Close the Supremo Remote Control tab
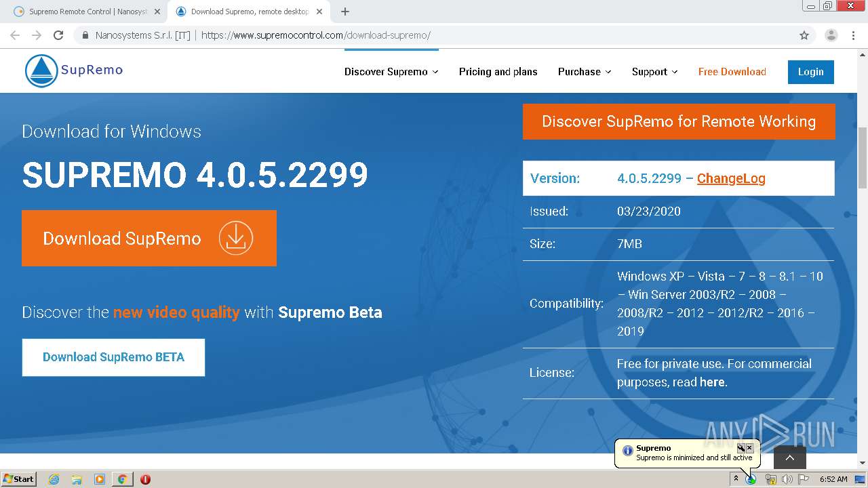Image resolution: width=868 pixels, height=488 pixels. 157,12
